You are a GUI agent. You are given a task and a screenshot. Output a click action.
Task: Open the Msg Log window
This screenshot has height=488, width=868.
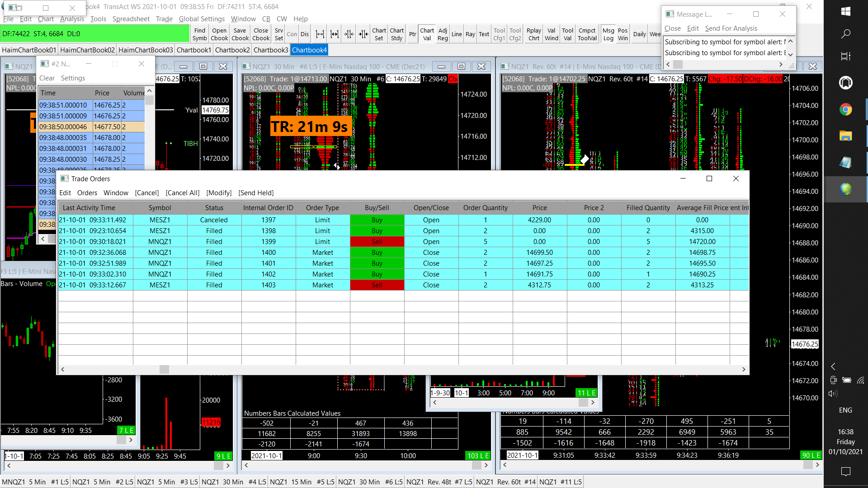tap(608, 34)
